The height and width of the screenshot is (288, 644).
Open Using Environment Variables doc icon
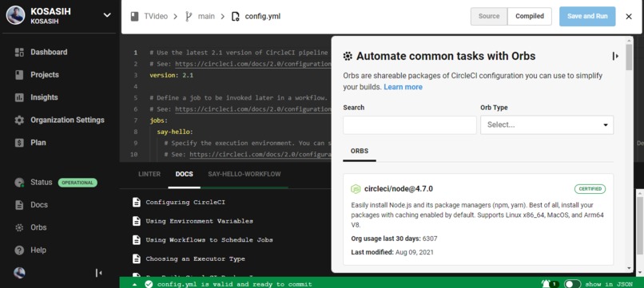tap(137, 221)
